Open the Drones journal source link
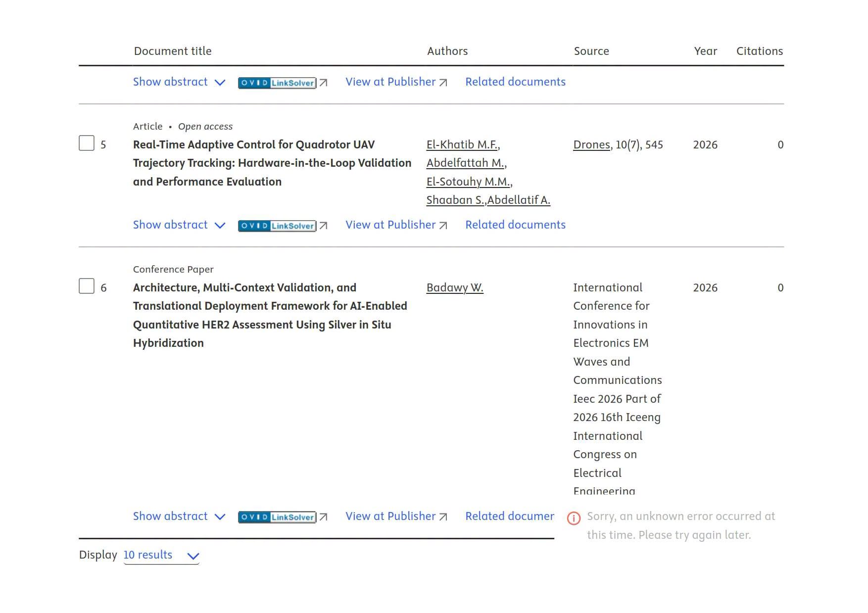This screenshot has width=868, height=613. (591, 145)
